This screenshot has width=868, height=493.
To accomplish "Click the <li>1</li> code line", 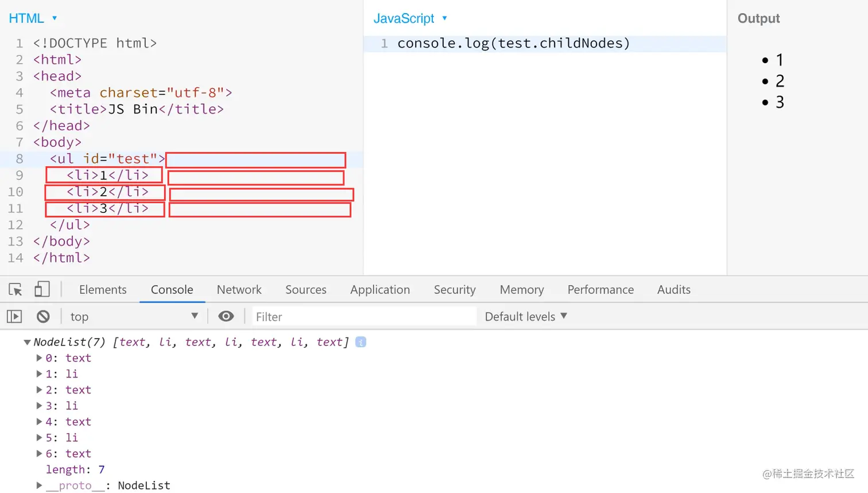I will (107, 176).
